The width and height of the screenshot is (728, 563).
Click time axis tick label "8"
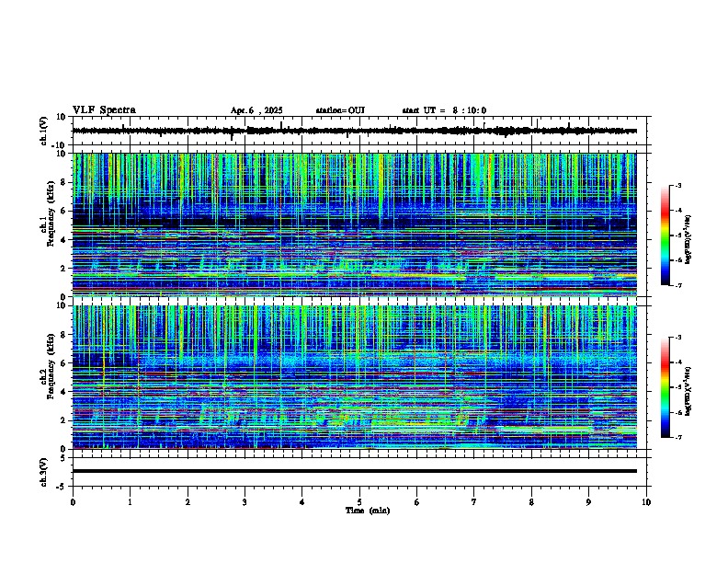tap(531, 502)
